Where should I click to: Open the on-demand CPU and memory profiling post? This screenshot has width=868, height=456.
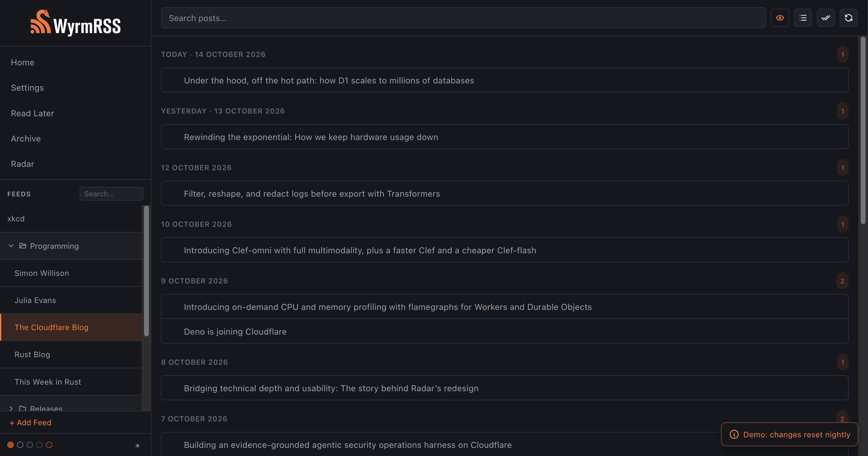(505, 307)
